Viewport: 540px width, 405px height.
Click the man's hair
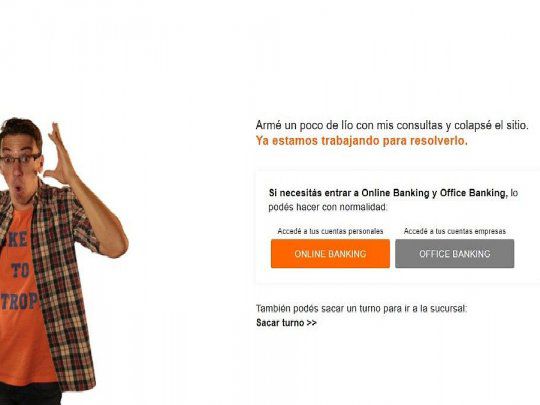point(21,129)
